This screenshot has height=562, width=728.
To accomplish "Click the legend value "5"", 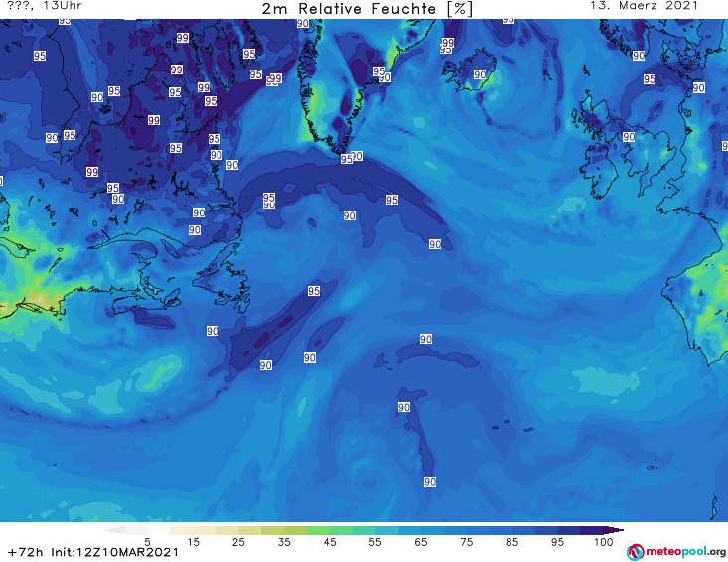I will [x=147, y=542].
